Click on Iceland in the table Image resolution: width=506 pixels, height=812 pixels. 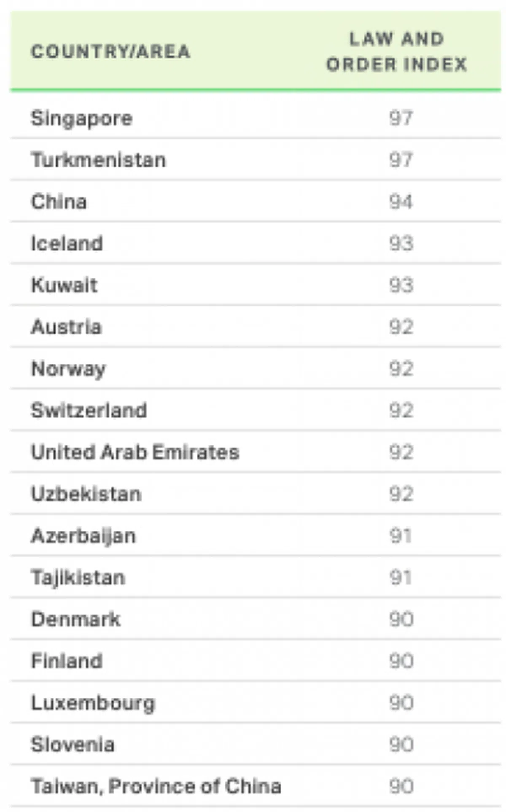click(67, 243)
